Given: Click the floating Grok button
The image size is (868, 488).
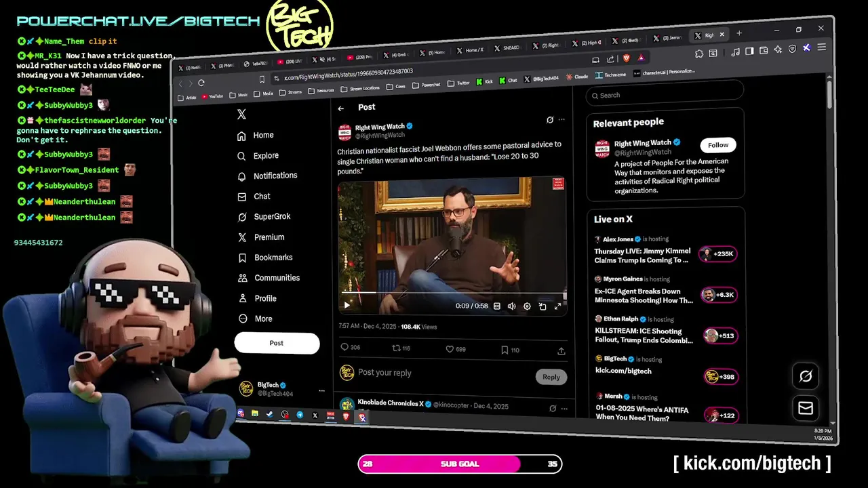Looking at the screenshot, I should [806, 376].
